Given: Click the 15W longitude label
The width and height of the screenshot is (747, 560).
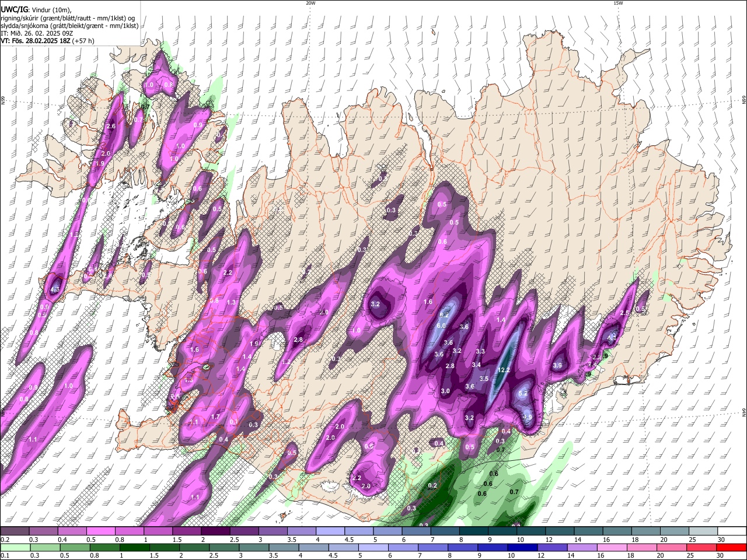Looking at the screenshot, I should (618, 3).
